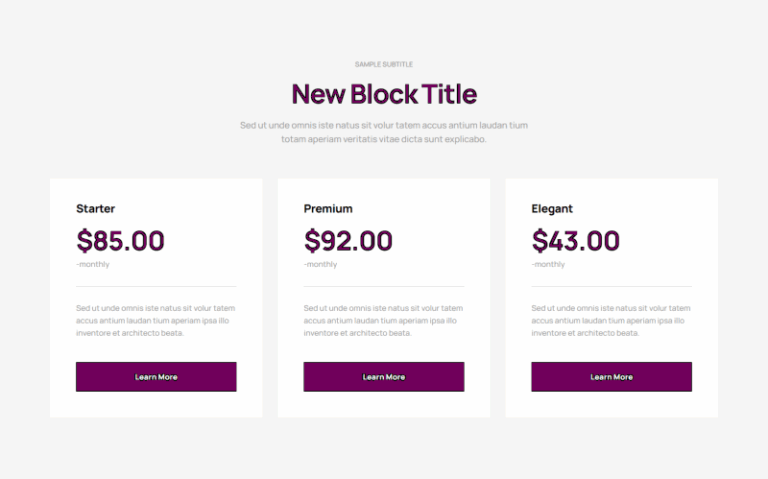
Task: Select the $92.00 price
Action: [x=348, y=240]
